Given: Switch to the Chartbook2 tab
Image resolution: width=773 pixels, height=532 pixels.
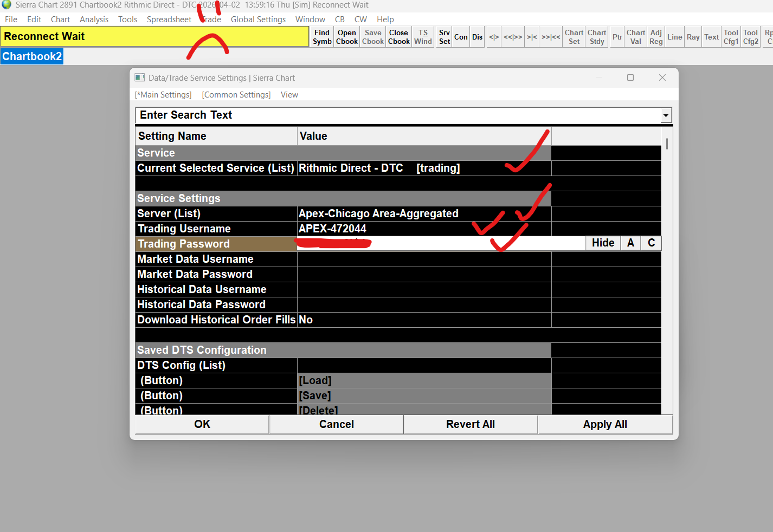Looking at the screenshot, I should click(x=32, y=56).
